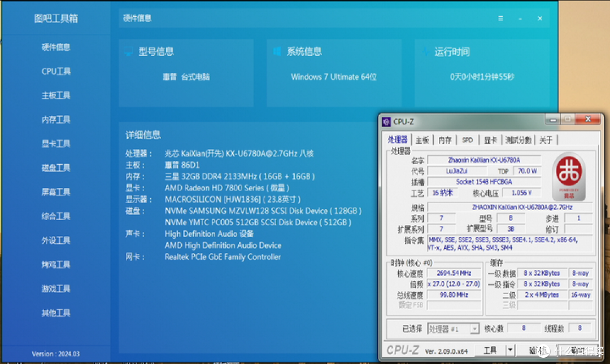The height and width of the screenshot is (364, 610).
Task: Click the instruction set list in CPU-Z
Action: click(x=509, y=244)
